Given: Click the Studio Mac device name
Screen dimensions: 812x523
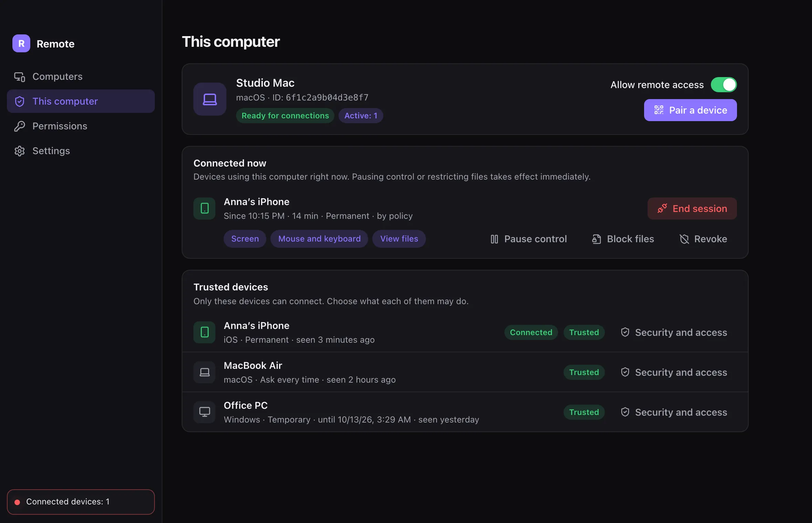Looking at the screenshot, I should [x=265, y=83].
